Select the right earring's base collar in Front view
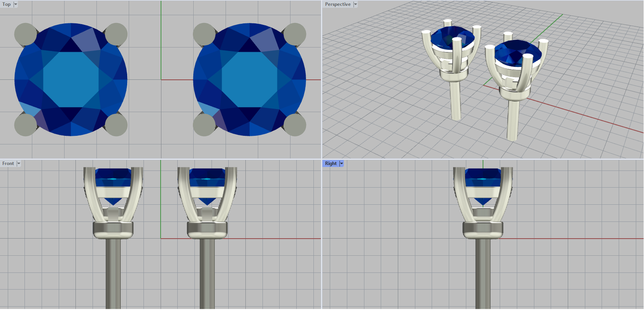The image size is (644, 311). (x=207, y=230)
